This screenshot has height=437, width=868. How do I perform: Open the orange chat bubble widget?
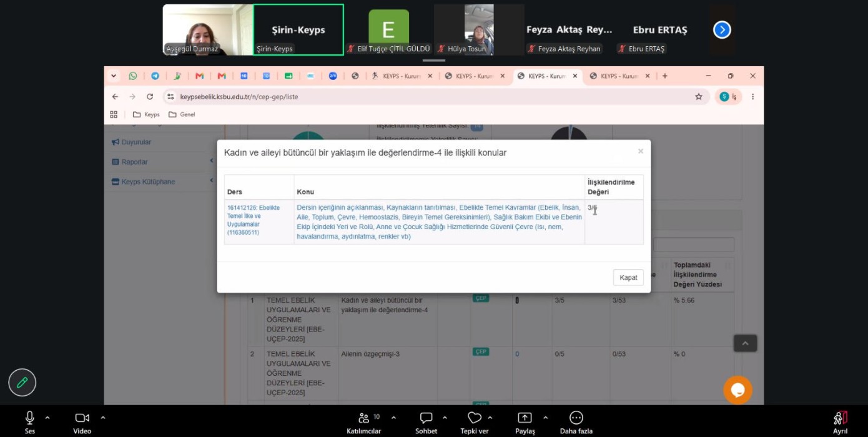(x=737, y=390)
